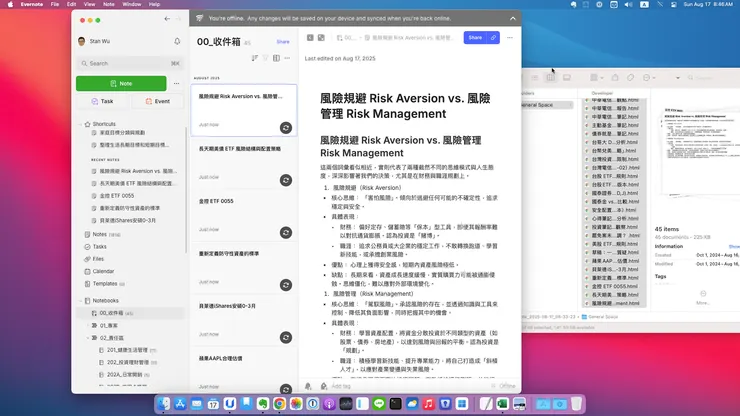This screenshot has width=740, height=416.
Task: Create a new Task
Action: pyautogui.click(x=102, y=101)
